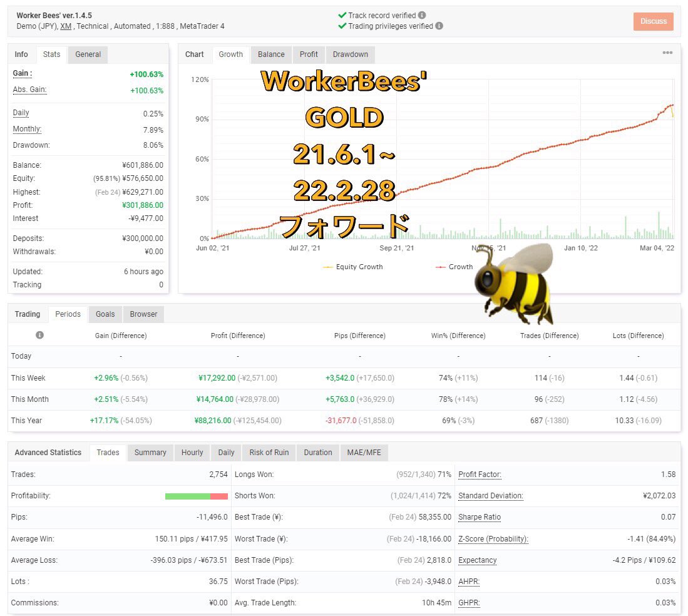This screenshot has height=616, width=688.
Task: Open the Trades statistics tab
Action: click(x=108, y=453)
